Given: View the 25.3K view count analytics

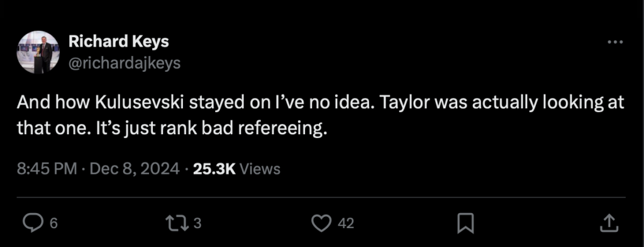Looking at the screenshot, I should click(x=214, y=168).
